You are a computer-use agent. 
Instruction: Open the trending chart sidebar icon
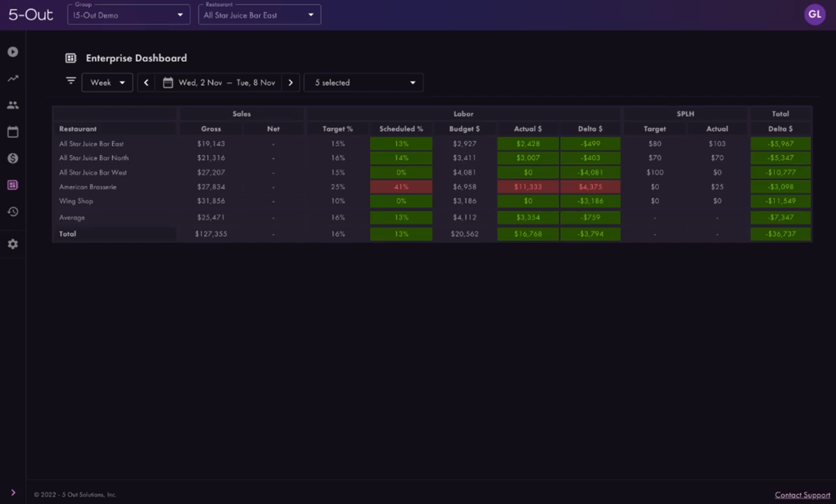13,79
